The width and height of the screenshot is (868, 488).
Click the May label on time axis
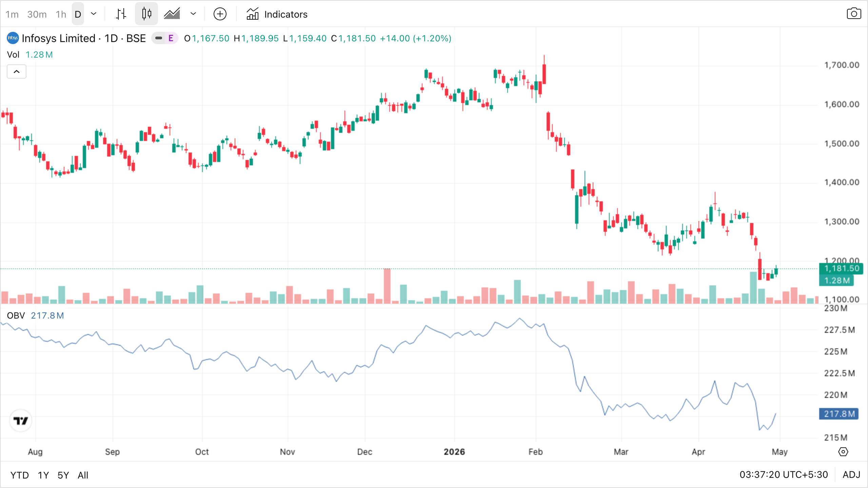(780, 452)
